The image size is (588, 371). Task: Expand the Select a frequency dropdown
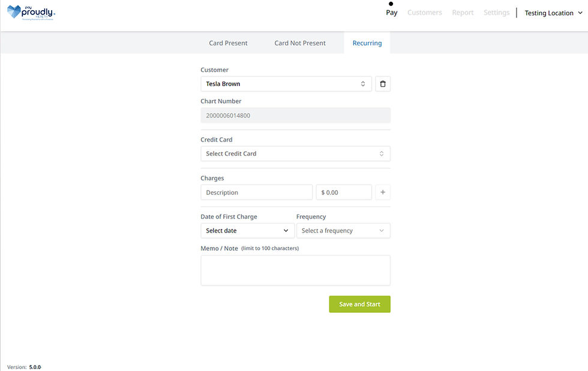343,231
